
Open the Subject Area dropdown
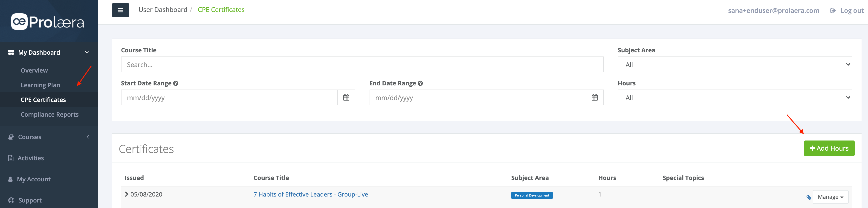(x=735, y=65)
